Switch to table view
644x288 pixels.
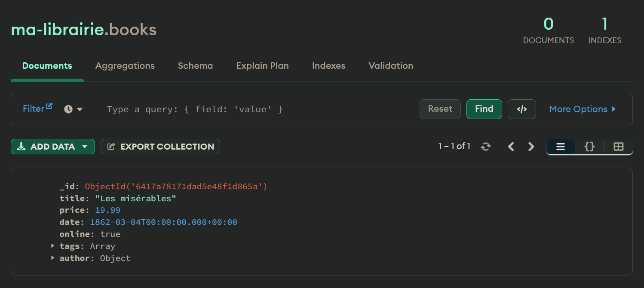coord(618,147)
